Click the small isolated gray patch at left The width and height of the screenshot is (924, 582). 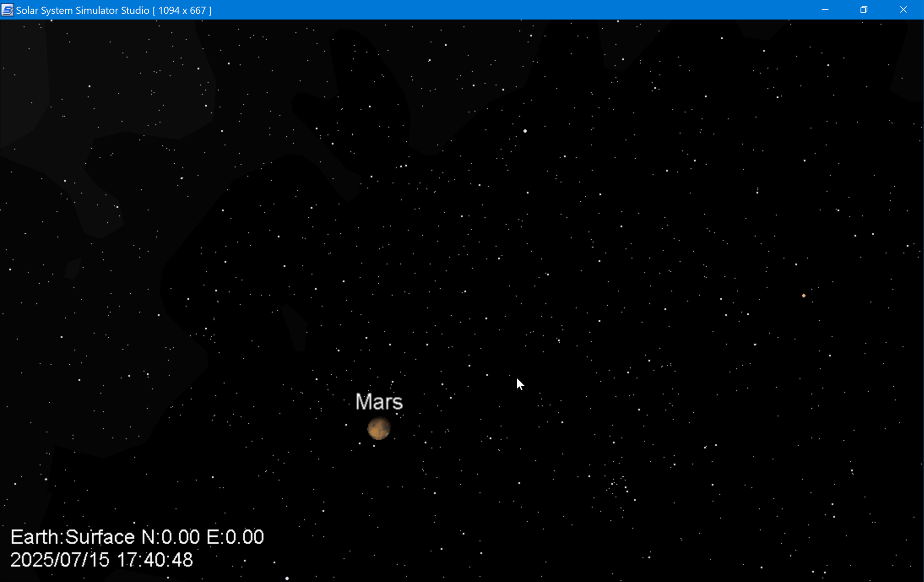tap(72, 268)
